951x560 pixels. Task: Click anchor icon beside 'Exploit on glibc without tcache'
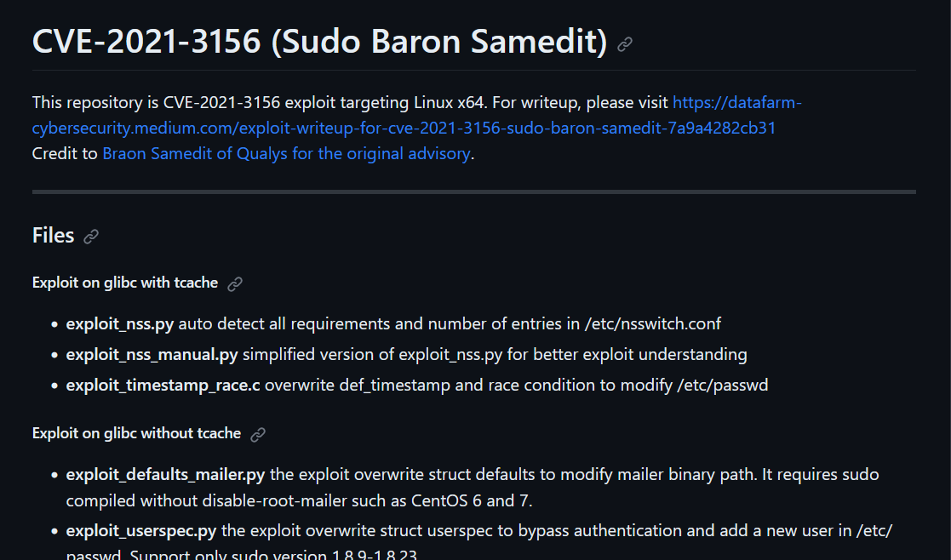[x=258, y=435]
